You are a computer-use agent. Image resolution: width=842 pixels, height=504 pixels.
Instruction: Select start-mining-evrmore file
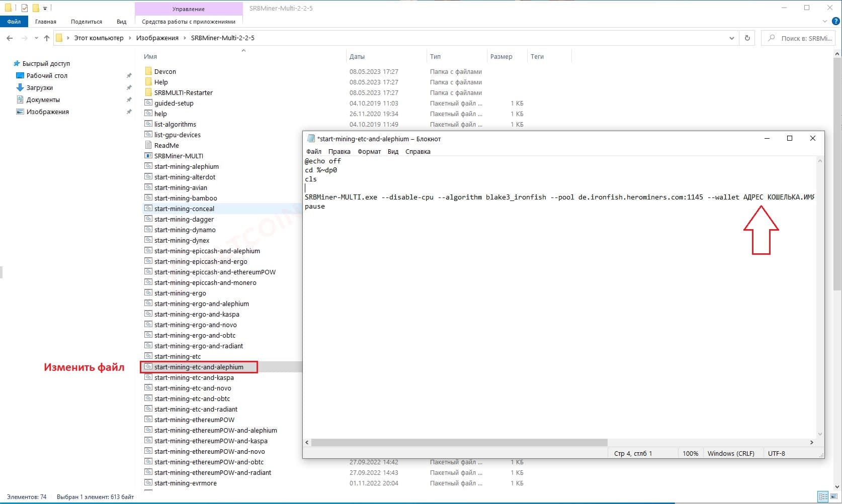pyautogui.click(x=186, y=483)
